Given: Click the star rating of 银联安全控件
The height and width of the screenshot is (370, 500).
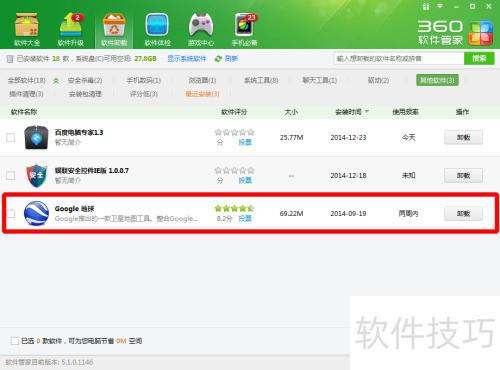Looking at the screenshot, I should click(234, 170).
